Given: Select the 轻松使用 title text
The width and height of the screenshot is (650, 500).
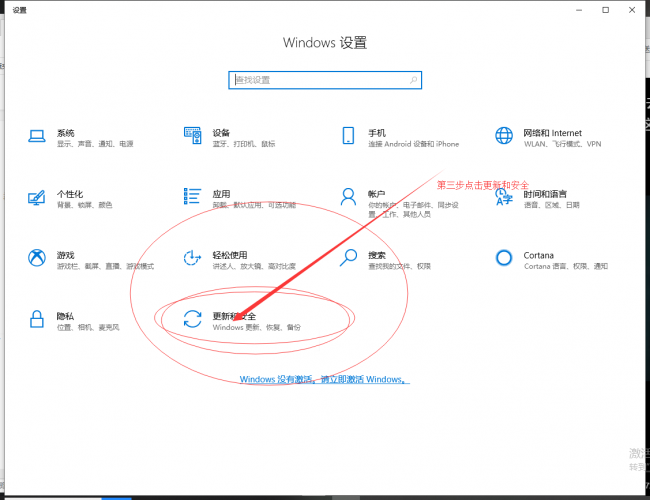Looking at the screenshot, I should (x=230, y=255).
